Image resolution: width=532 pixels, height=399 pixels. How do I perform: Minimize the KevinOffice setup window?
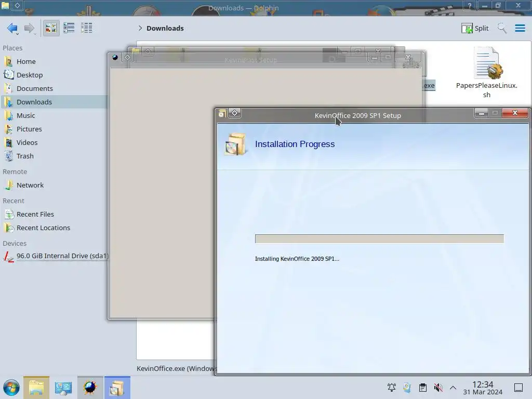point(481,113)
